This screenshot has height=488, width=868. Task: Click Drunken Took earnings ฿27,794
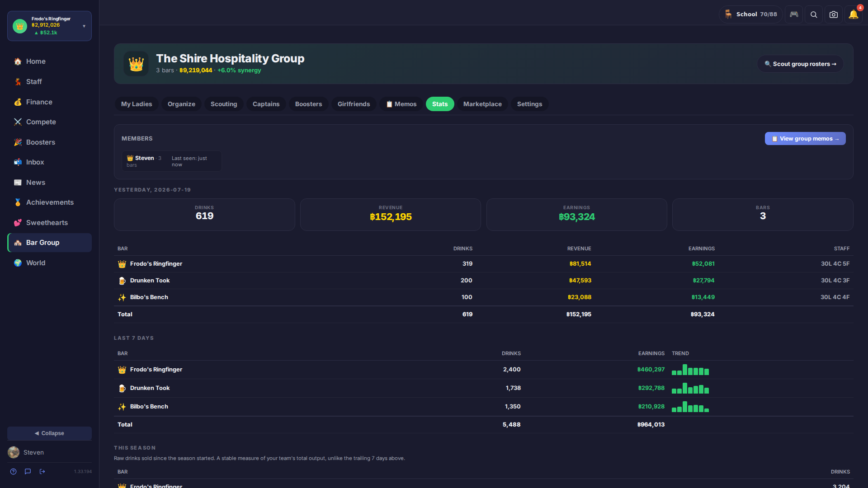703,281
